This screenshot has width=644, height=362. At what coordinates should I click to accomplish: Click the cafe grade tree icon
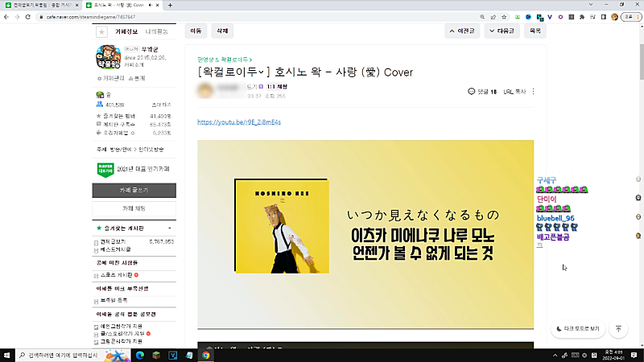coord(100,95)
